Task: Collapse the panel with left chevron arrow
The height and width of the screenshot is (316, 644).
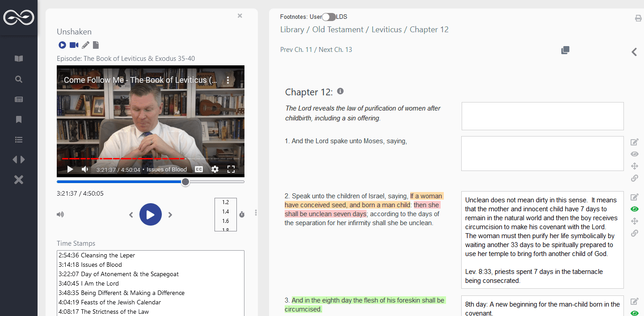Action: click(x=634, y=52)
